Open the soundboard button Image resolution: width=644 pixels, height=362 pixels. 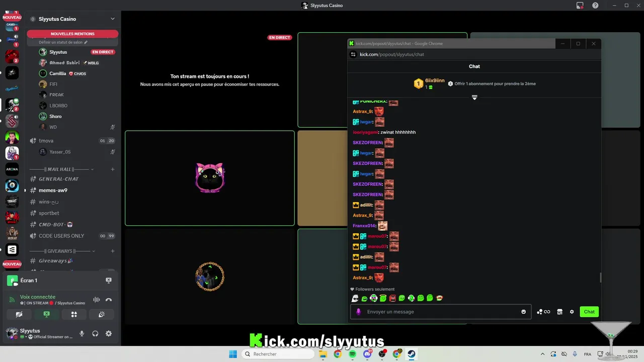tap(101, 314)
